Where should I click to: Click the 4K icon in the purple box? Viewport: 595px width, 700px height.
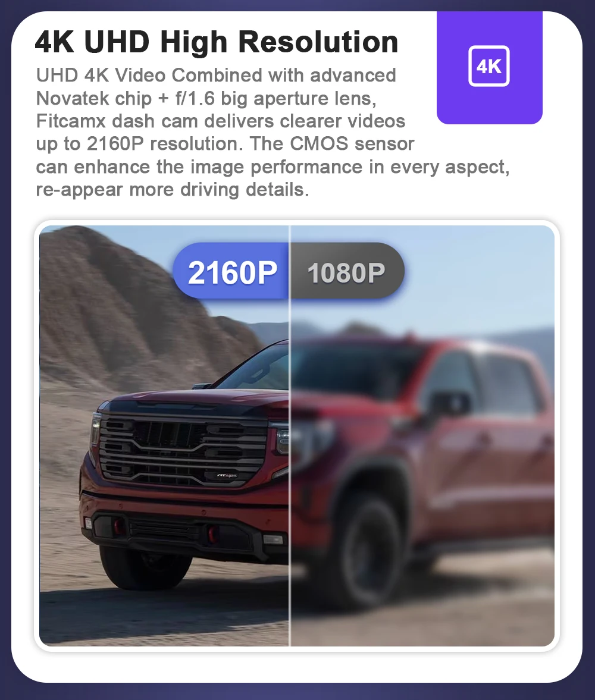[488, 66]
